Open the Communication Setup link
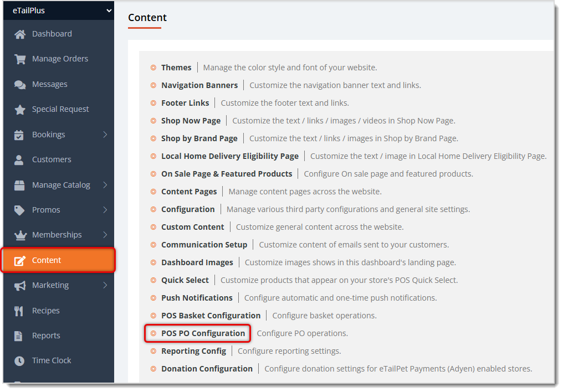The width and height of the screenshot is (563, 392). click(204, 245)
